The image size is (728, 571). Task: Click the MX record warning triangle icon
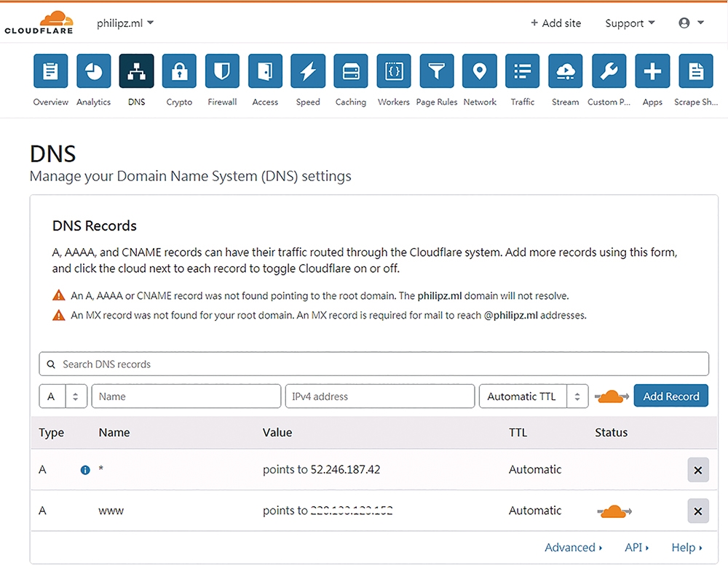pos(58,315)
